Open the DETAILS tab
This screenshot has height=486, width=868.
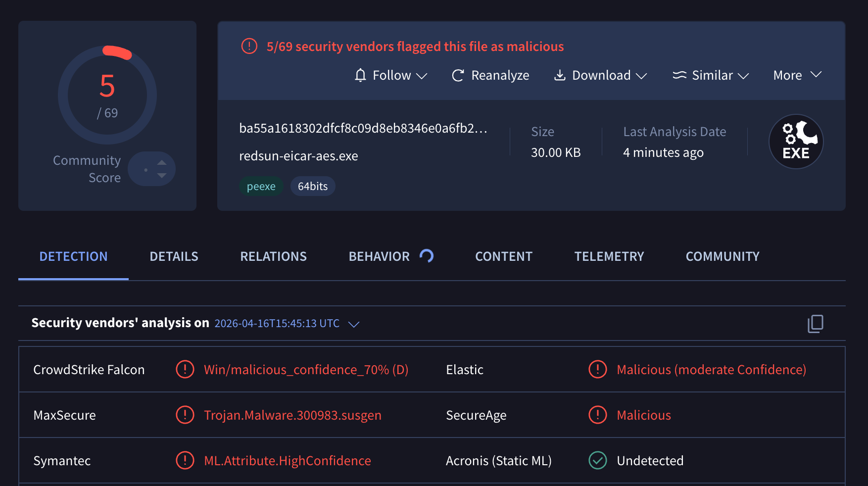174,256
